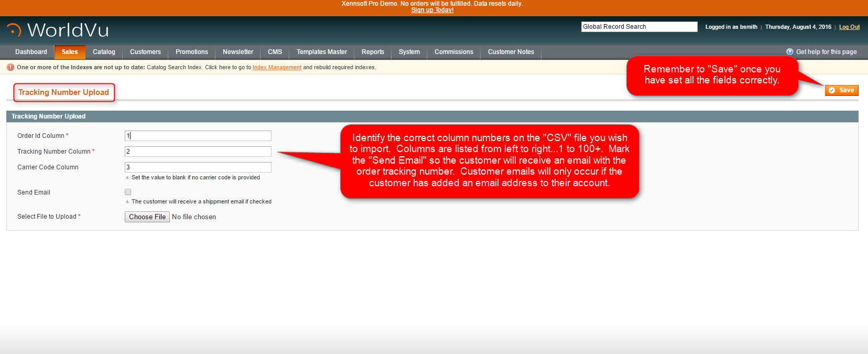Open the Catalog menu
The width and height of the screenshot is (868, 354).
tap(104, 52)
